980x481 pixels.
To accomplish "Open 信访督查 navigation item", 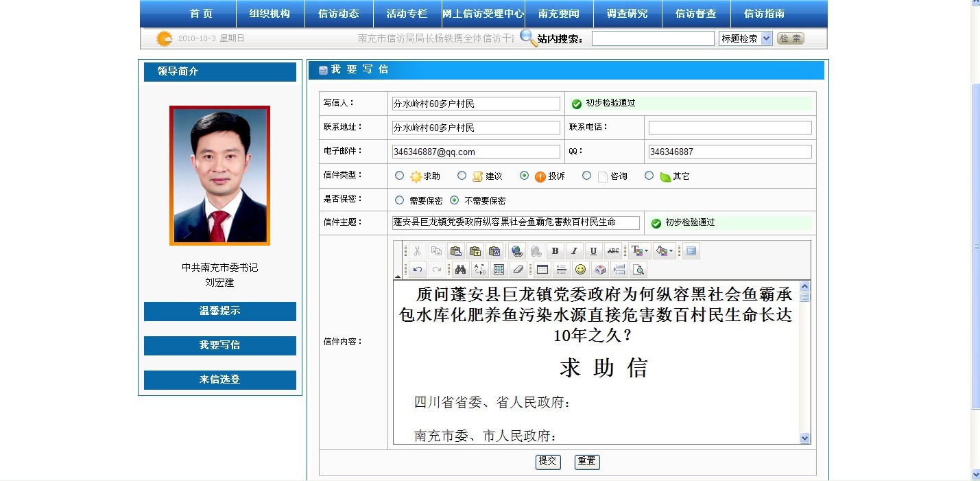I will point(695,14).
